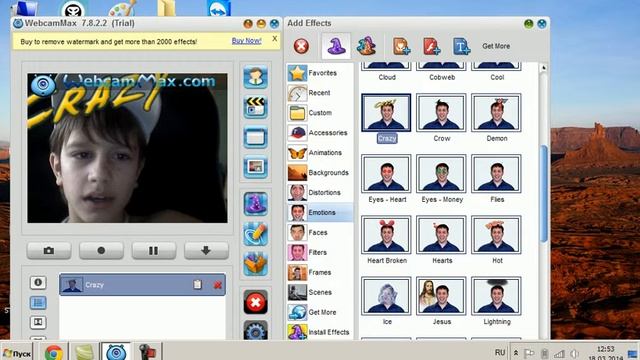Select the Eyes - Money effect thumbnail
Viewport: 640px width, 360px height.
[441, 174]
